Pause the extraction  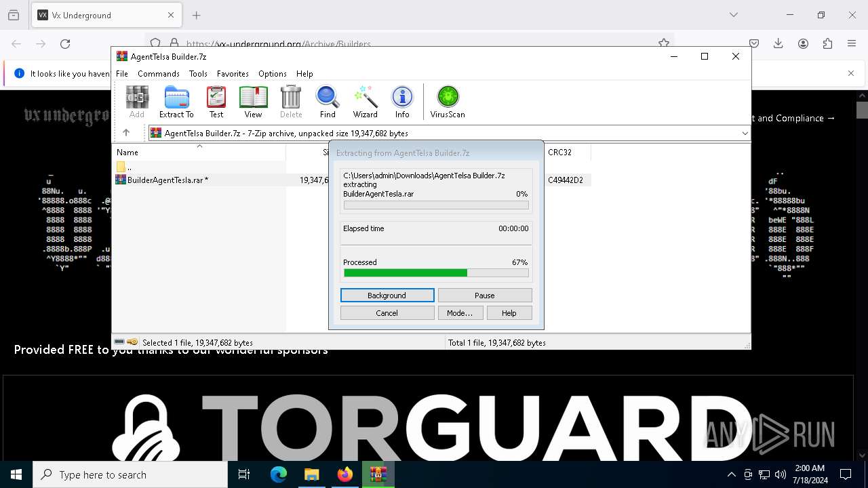[x=485, y=296]
